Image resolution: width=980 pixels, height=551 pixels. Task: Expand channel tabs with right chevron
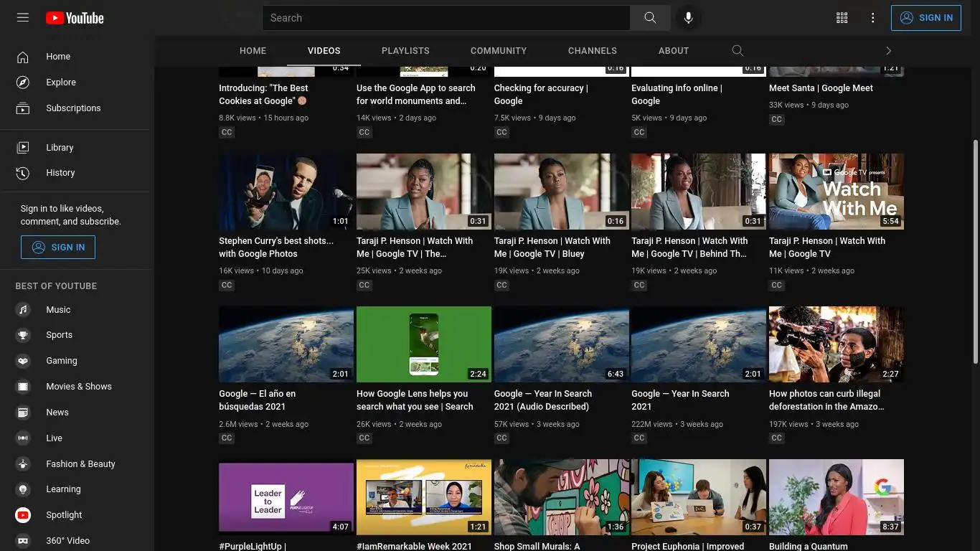tap(888, 51)
